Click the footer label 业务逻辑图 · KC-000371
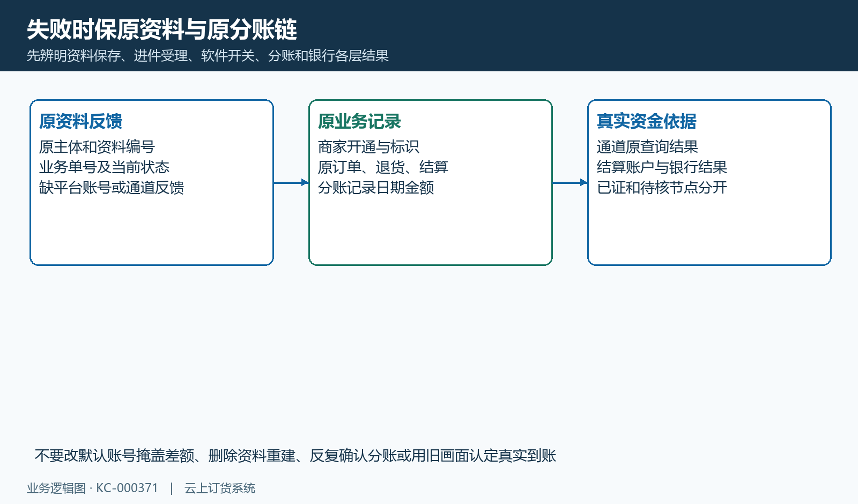The height and width of the screenshot is (504, 858). pos(93,488)
